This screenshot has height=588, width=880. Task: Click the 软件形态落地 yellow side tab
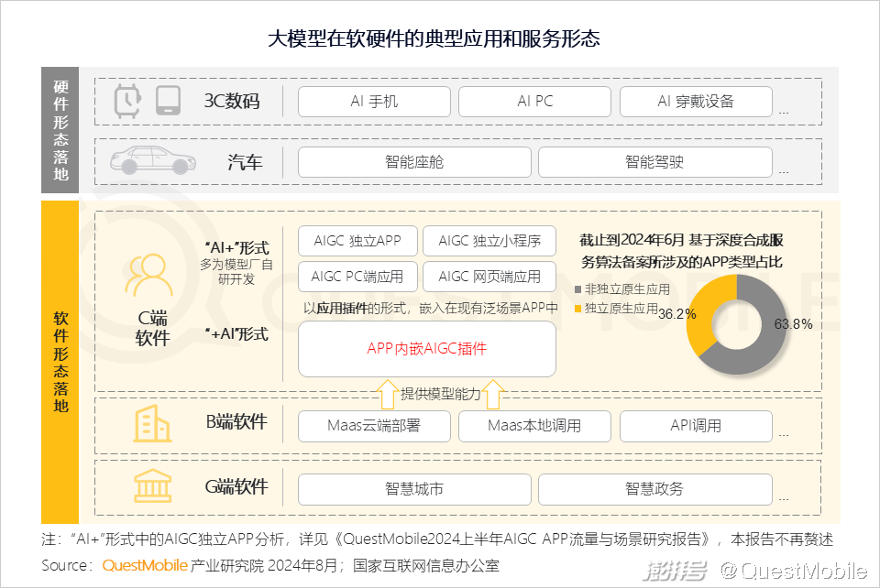pos(60,362)
